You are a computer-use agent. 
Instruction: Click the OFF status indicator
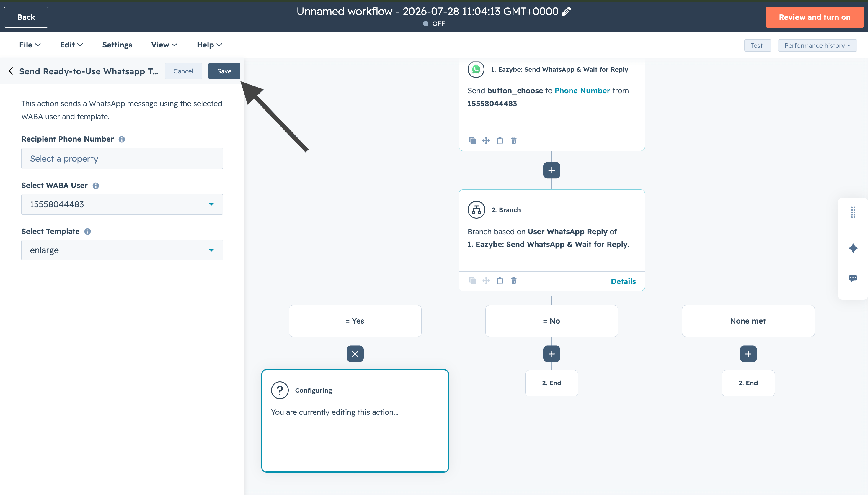(434, 24)
